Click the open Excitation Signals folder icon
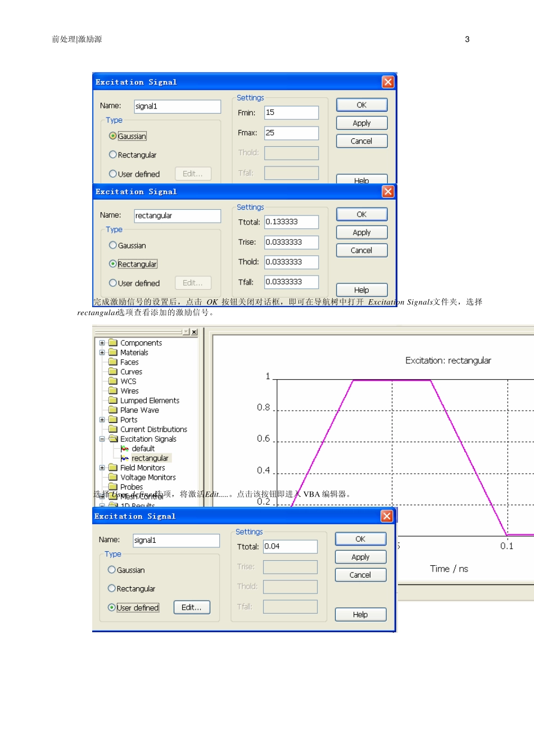 tap(113, 438)
